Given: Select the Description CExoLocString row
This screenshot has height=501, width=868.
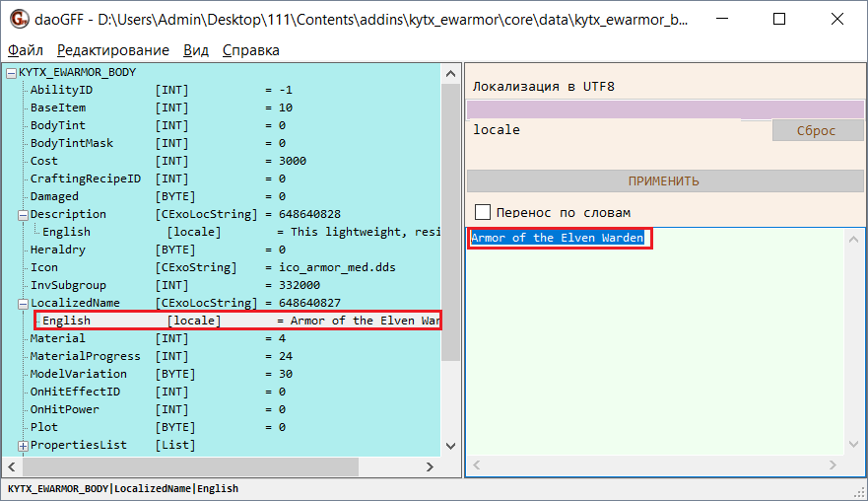Looking at the screenshot, I should point(185,214).
